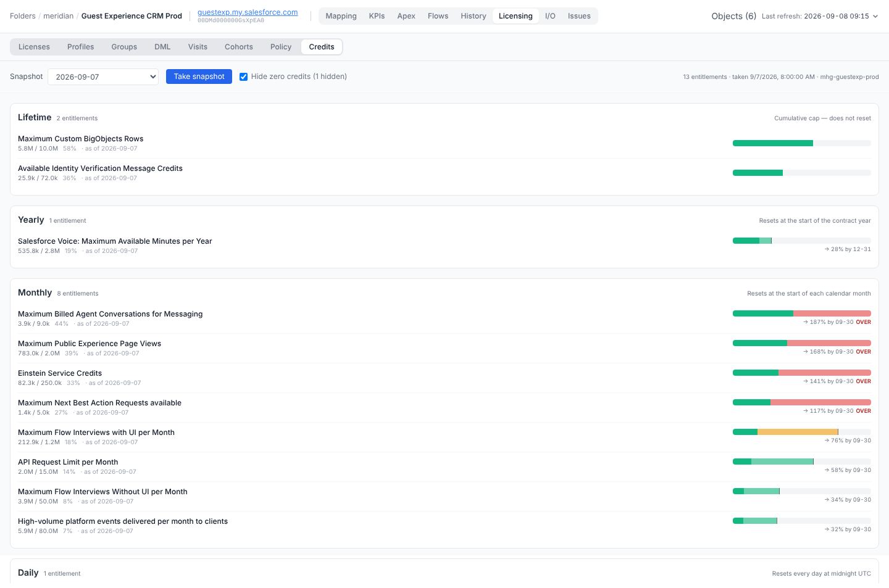Open the History tab

click(x=474, y=16)
